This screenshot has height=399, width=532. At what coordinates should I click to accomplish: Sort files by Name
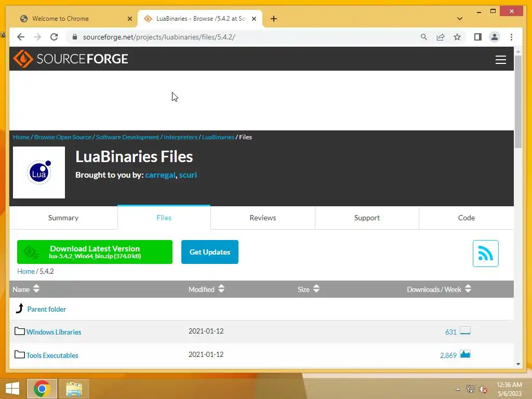pyautogui.click(x=26, y=289)
